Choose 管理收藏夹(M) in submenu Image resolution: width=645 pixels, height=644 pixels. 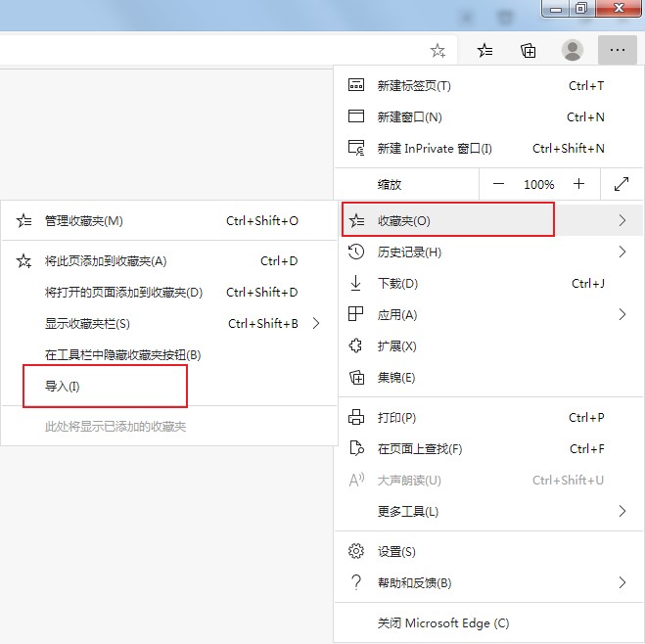[169, 221]
